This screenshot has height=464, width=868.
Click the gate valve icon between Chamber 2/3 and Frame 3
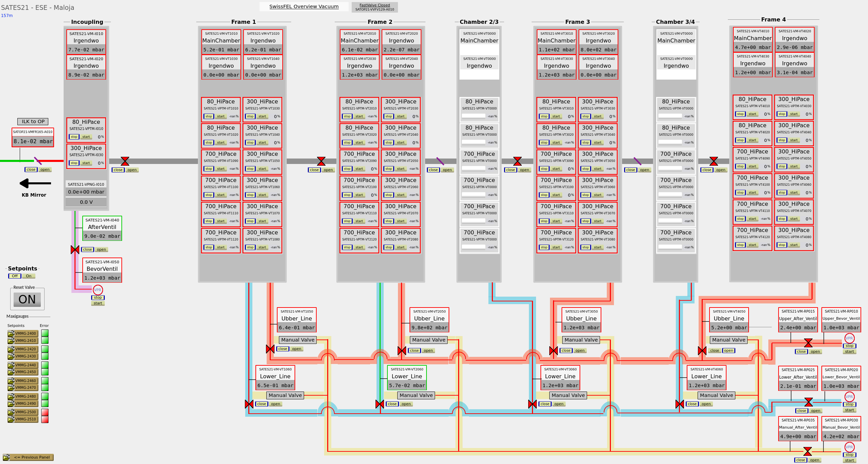(x=517, y=161)
